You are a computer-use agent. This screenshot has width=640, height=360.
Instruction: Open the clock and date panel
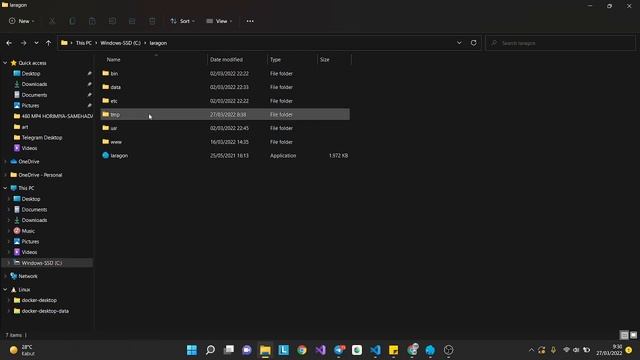609,350
